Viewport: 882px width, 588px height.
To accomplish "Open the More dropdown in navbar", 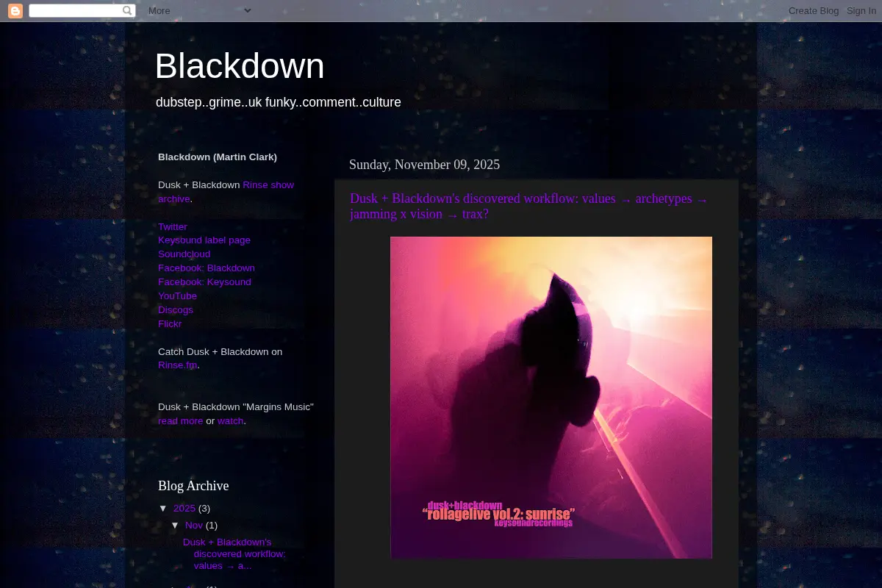I will point(200,10).
